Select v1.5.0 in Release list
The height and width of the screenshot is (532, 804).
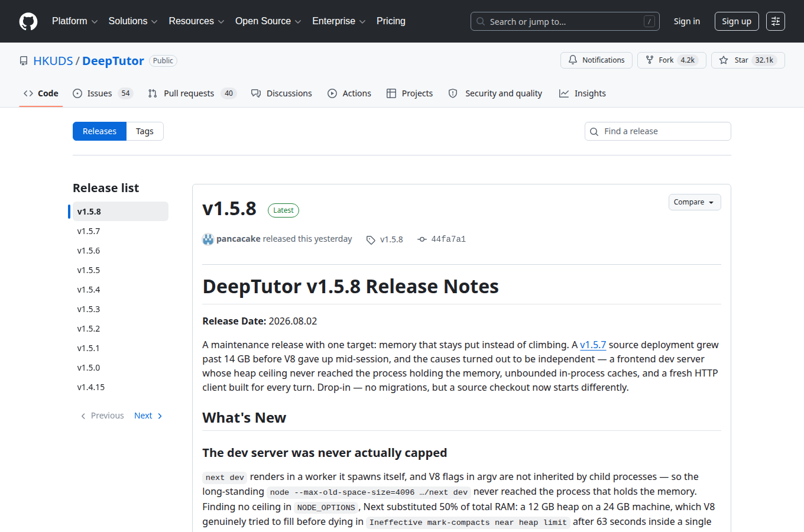tap(121, 368)
